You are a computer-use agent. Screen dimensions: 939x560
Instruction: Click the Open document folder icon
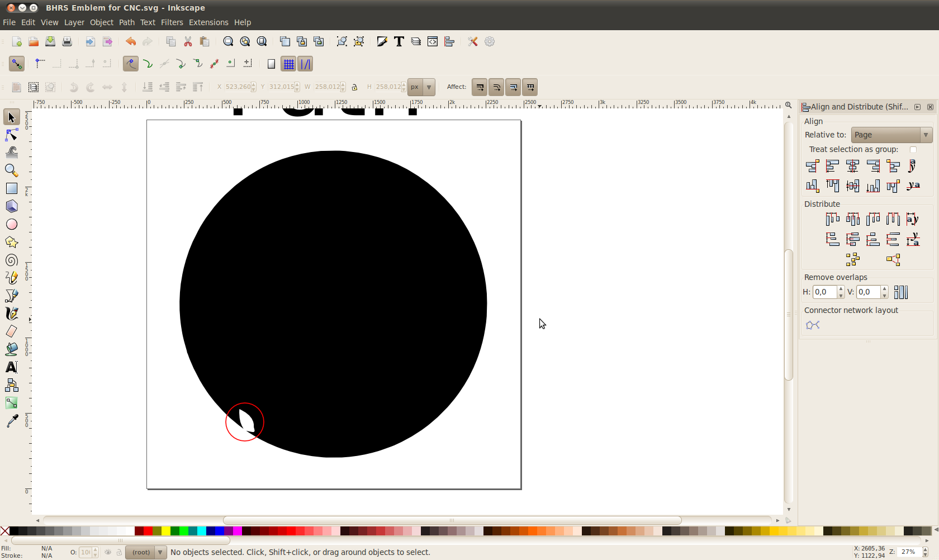(34, 41)
